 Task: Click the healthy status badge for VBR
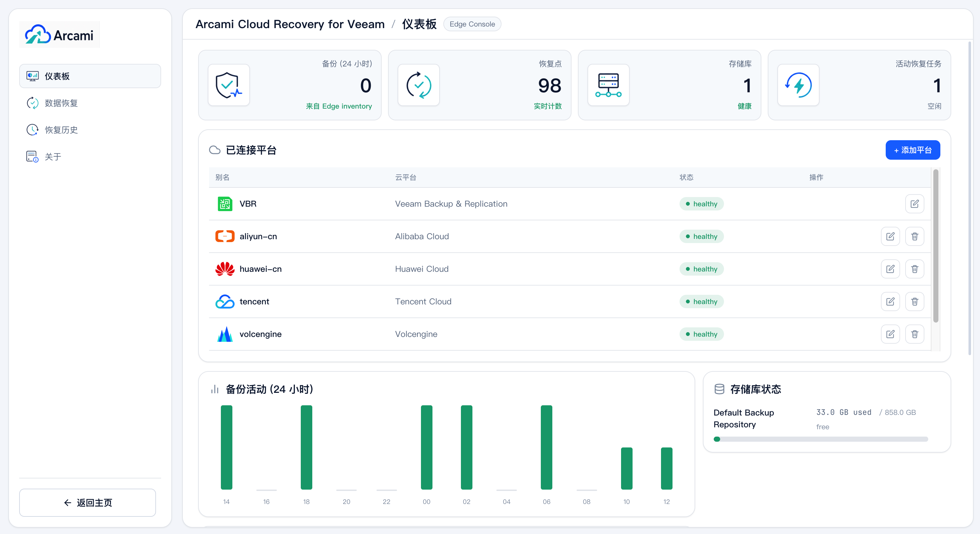pos(702,204)
